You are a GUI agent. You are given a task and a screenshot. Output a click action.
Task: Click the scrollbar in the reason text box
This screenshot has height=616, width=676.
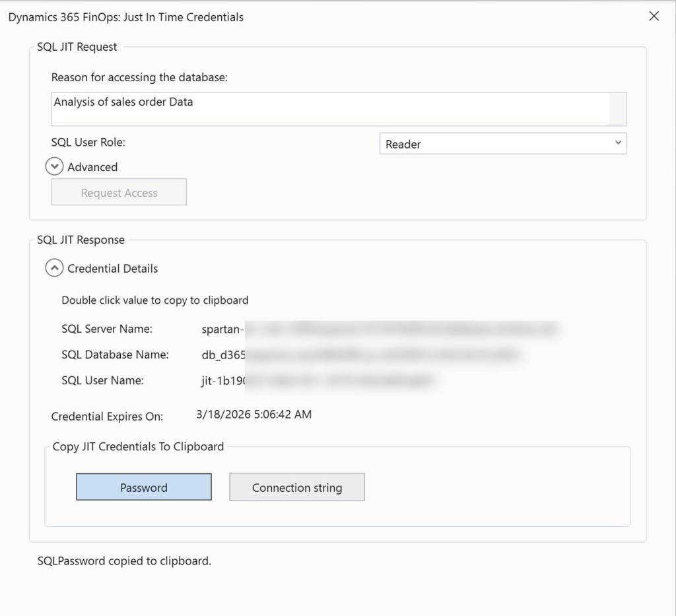pyautogui.click(x=617, y=109)
